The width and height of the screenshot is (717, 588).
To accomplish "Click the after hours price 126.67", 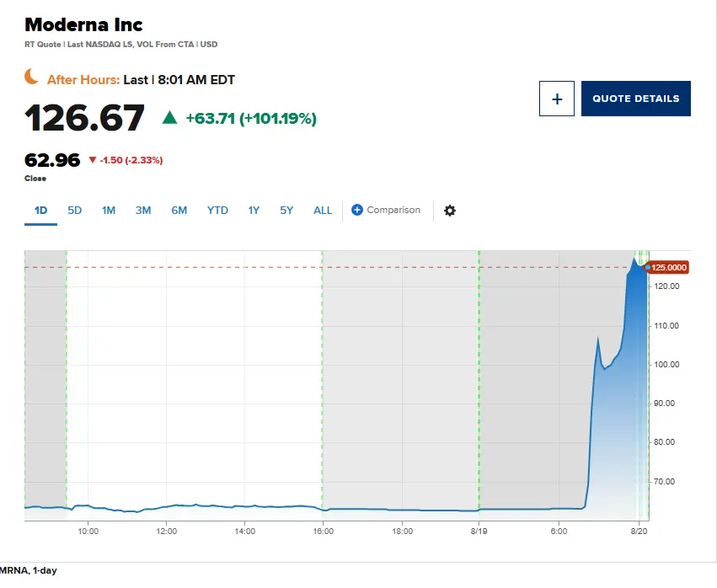I will [84, 118].
